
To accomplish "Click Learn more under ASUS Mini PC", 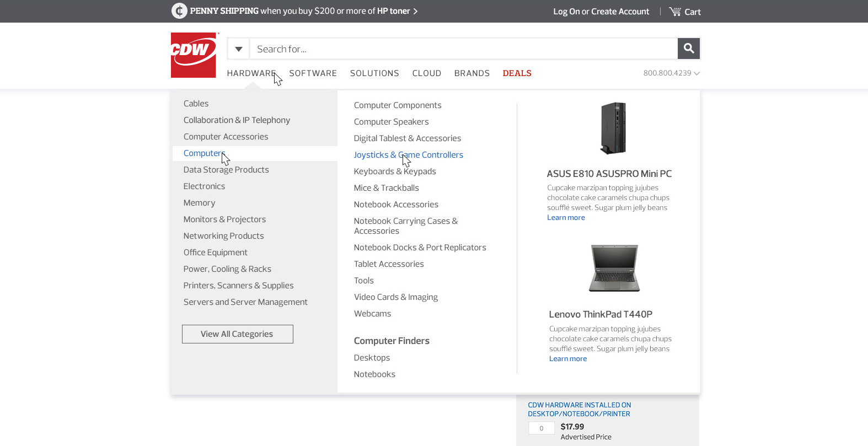I will click(566, 218).
